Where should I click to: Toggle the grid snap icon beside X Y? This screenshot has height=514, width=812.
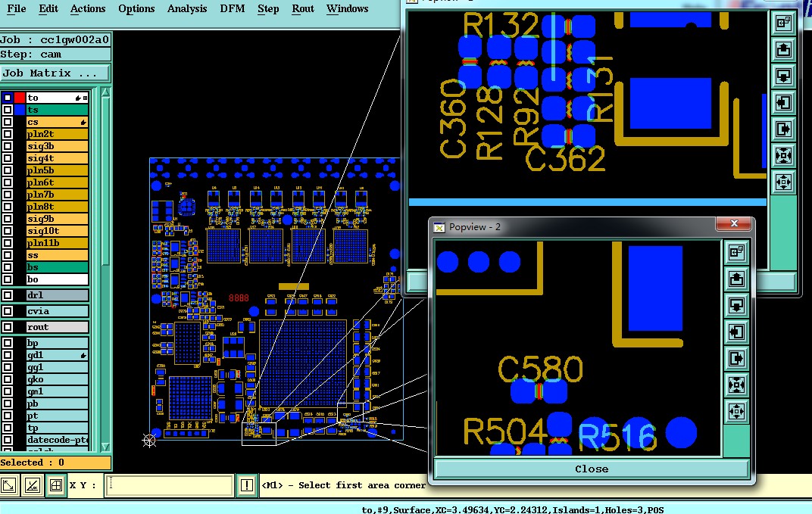tap(55, 485)
